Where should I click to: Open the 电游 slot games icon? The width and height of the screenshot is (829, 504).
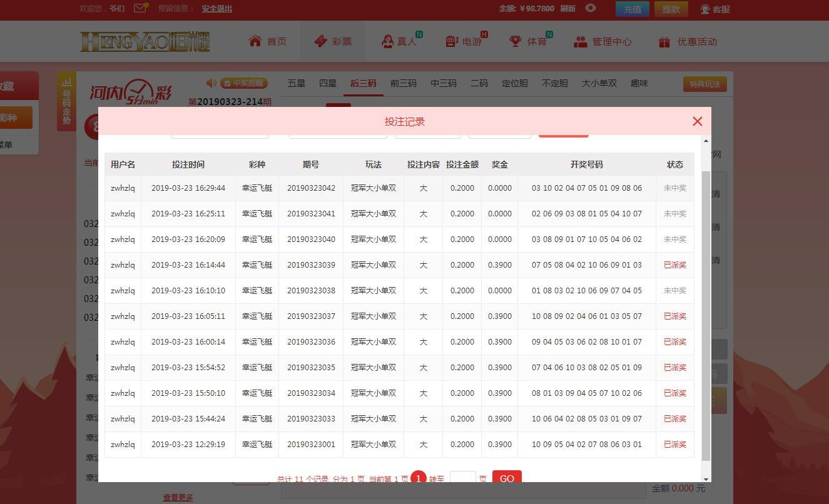[452, 41]
